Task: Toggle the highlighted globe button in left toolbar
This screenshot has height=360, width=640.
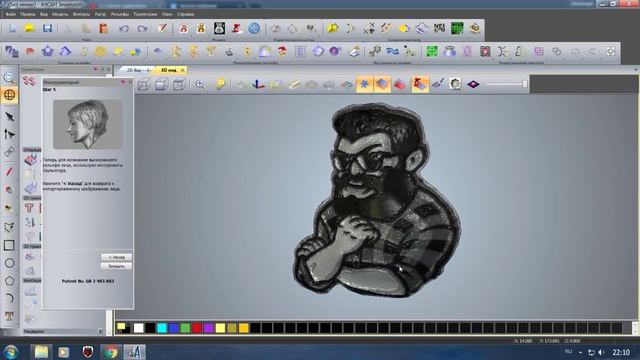Action: tap(9, 96)
